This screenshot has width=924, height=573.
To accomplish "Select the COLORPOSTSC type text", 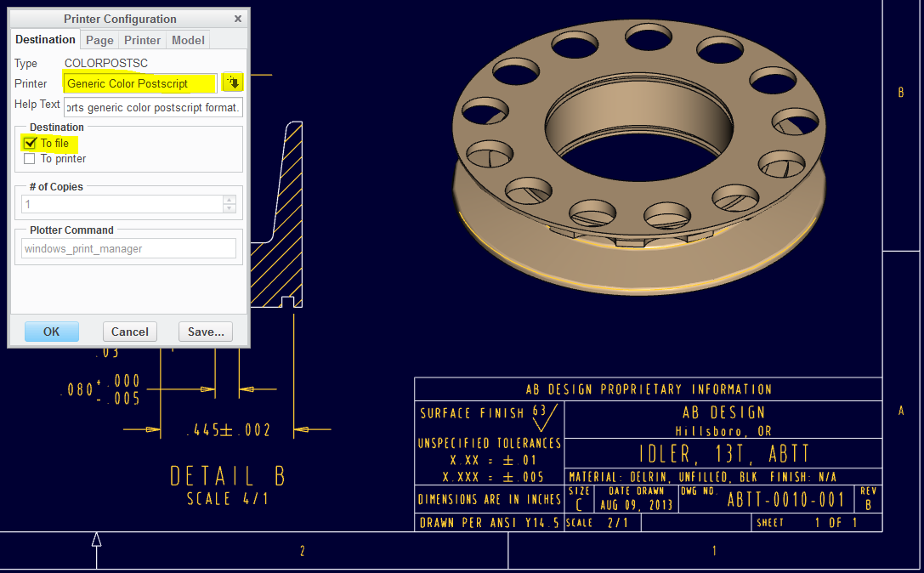I will pos(106,63).
